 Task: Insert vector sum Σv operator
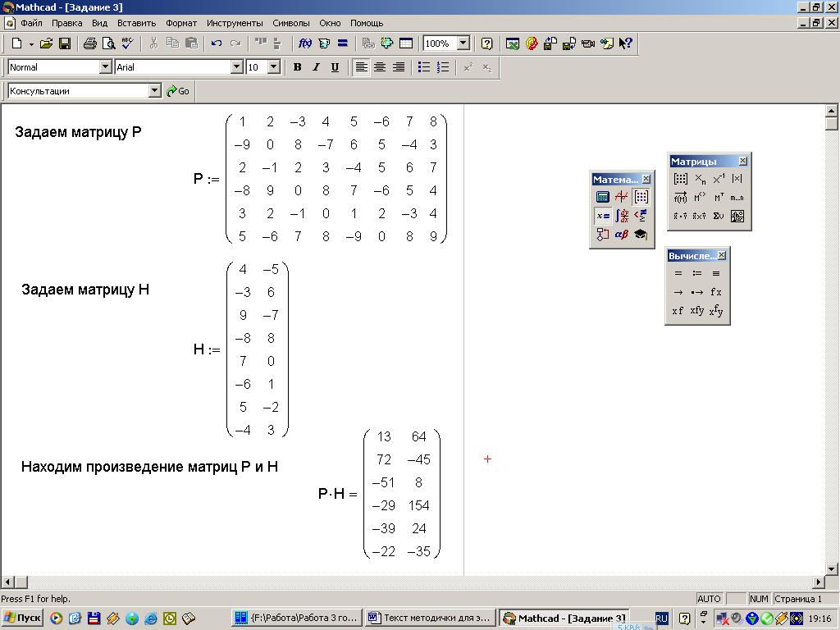click(x=719, y=217)
